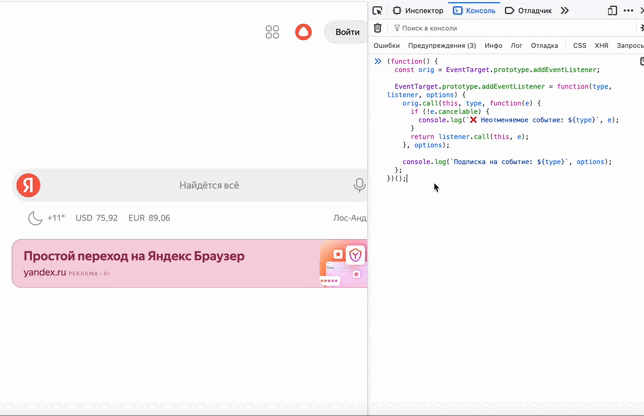Toggle the Инфо filter
Viewport: 644px width, 416px height.
493,46
